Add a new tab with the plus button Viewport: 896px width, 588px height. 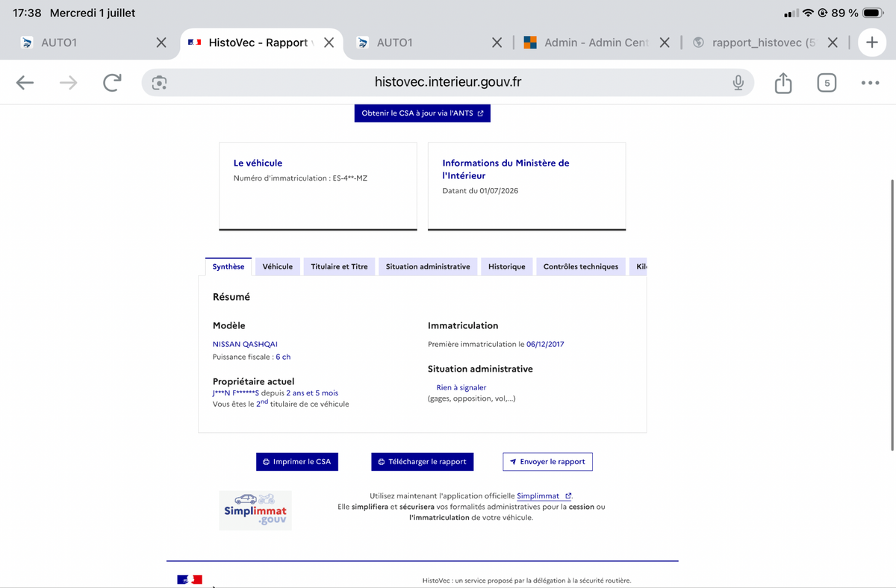[x=871, y=43]
